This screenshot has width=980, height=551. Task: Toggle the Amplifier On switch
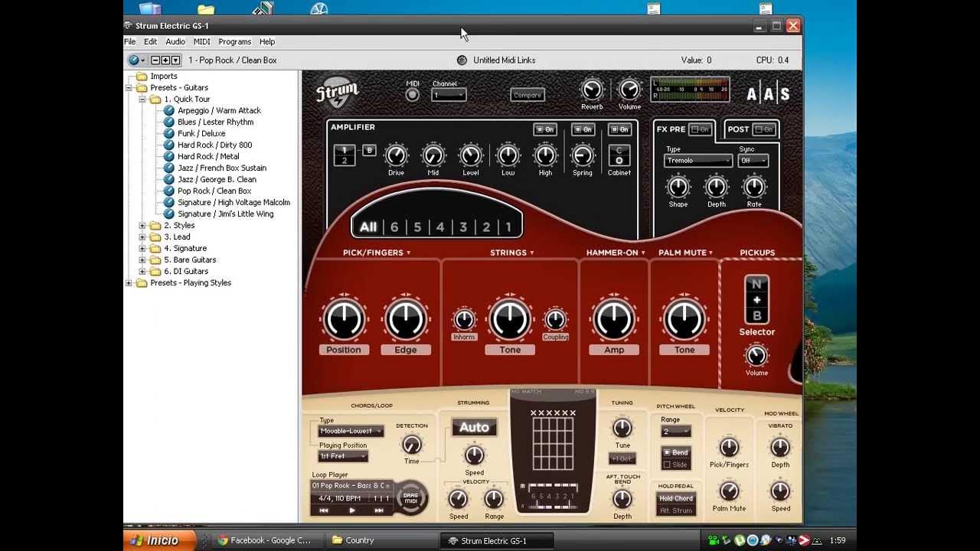tap(544, 129)
